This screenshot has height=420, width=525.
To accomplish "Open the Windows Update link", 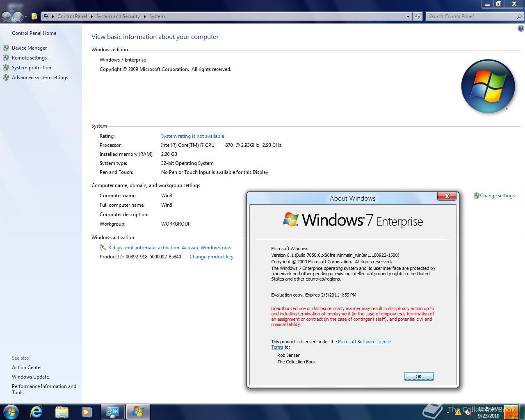I will [x=30, y=377].
